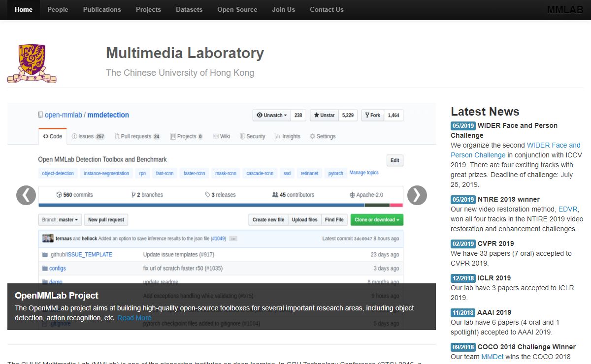Click the Multimedia Laboratory heading
Screen dimensions: 591x364
(185, 53)
